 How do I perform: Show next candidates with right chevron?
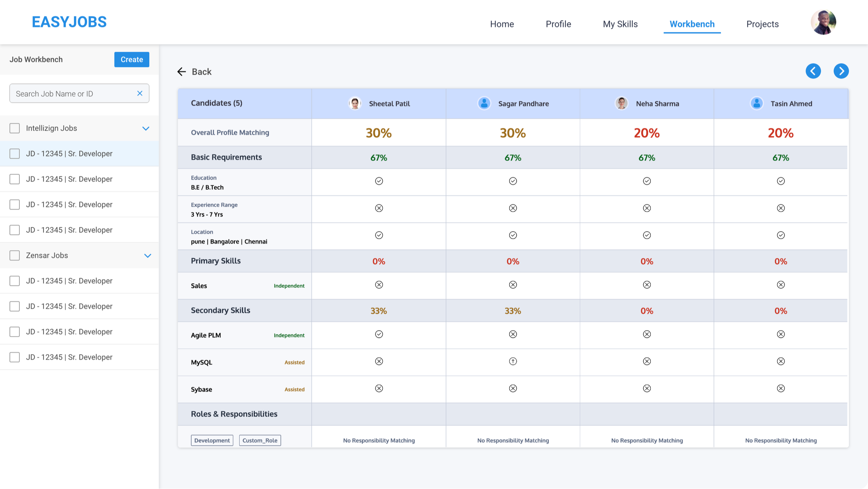(841, 71)
